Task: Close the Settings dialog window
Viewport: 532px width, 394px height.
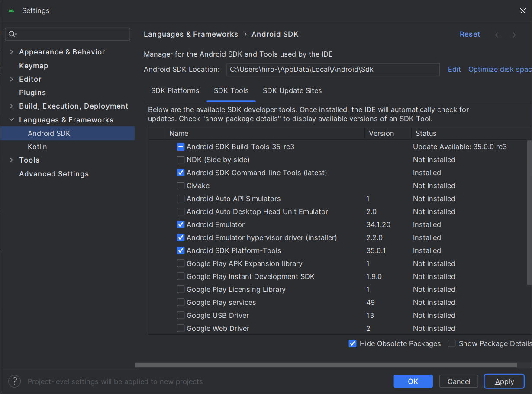Action: pyautogui.click(x=522, y=11)
